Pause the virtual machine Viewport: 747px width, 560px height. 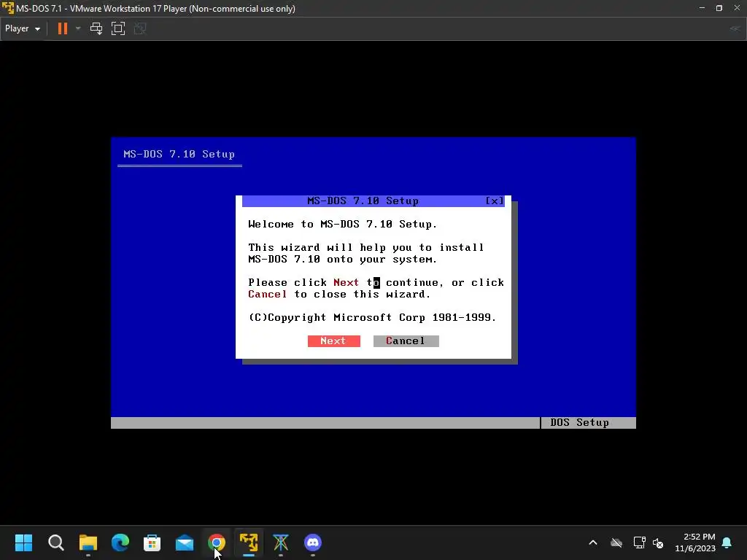[x=63, y=28]
